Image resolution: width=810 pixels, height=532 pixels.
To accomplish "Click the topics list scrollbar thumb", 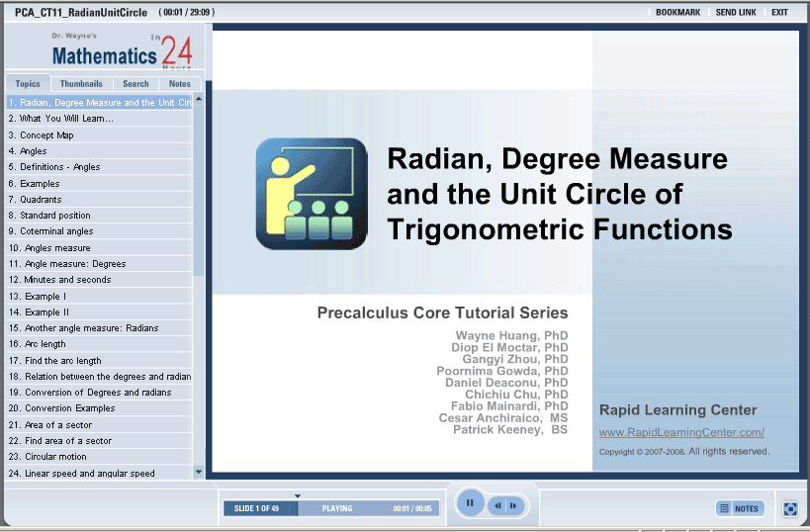I will click(x=199, y=191).
